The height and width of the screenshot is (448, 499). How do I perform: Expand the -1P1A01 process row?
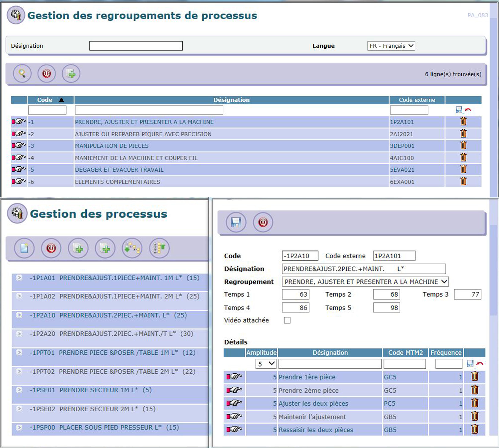pos(19,278)
